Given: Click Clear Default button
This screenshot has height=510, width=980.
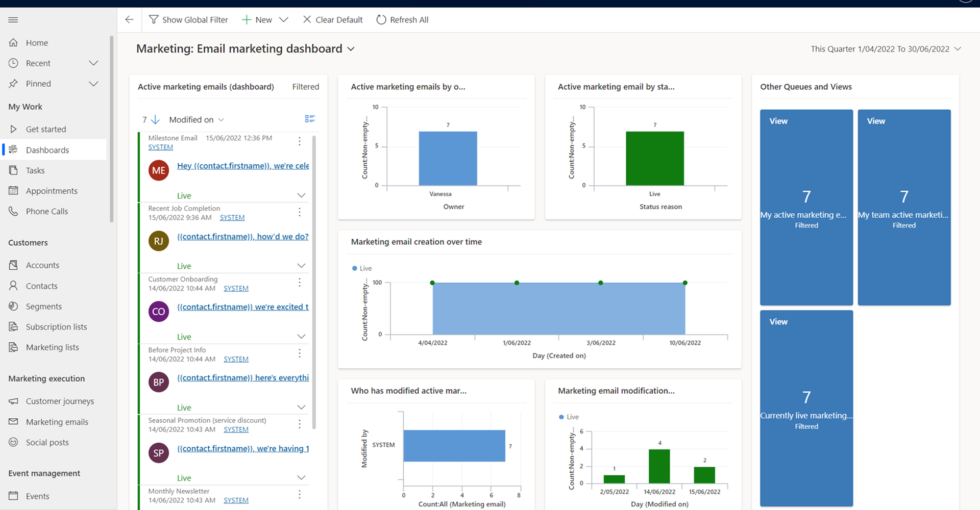Looking at the screenshot, I should (x=333, y=20).
